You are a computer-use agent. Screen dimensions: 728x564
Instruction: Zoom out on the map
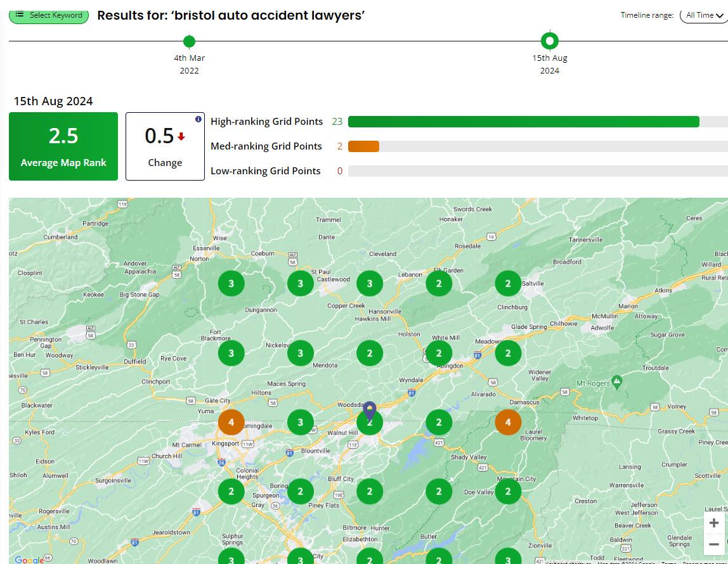click(x=713, y=544)
